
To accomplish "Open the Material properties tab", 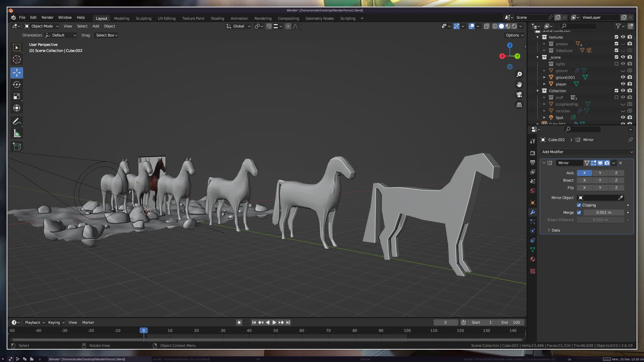I will 532,259.
